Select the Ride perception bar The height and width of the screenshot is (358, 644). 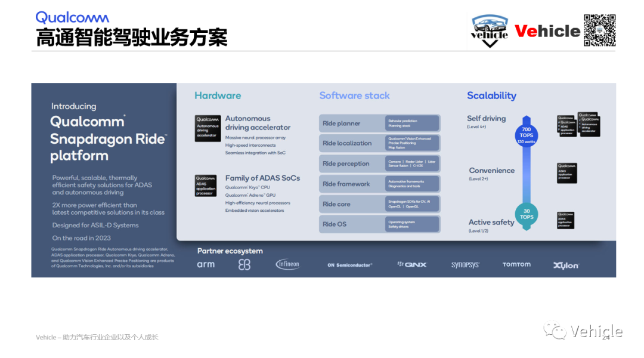pos(379,163)
